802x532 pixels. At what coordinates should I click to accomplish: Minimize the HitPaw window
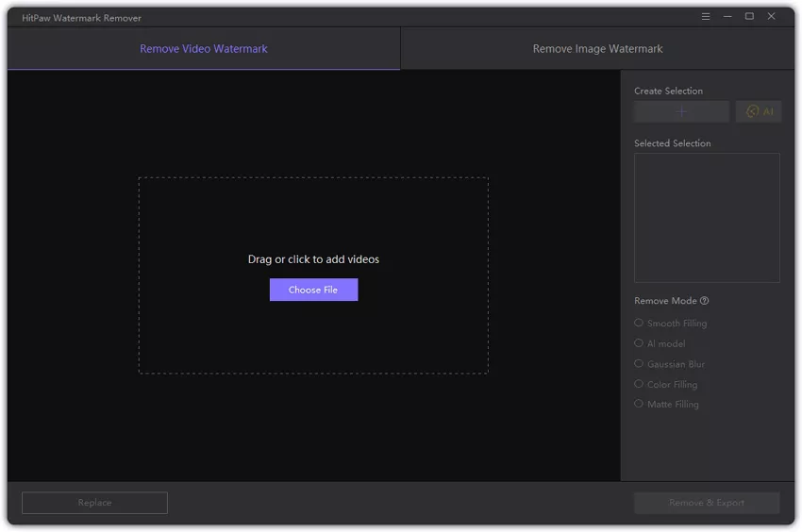click(727, 17)
